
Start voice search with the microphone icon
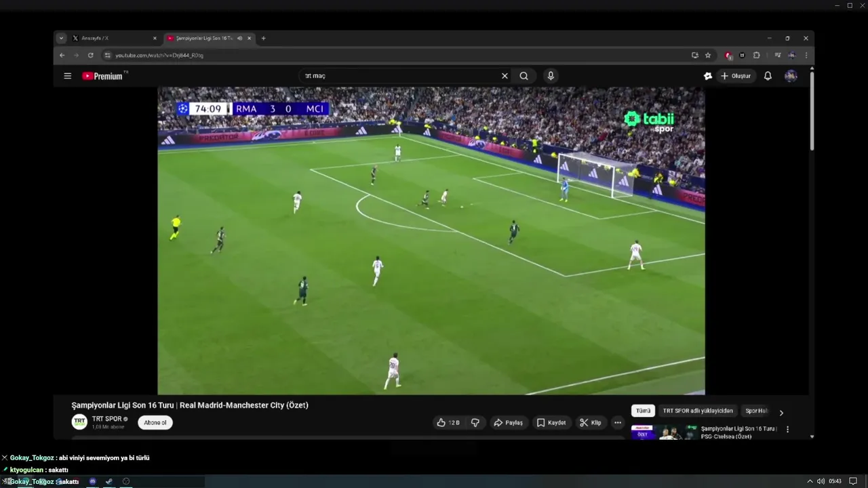click(551, 76)
